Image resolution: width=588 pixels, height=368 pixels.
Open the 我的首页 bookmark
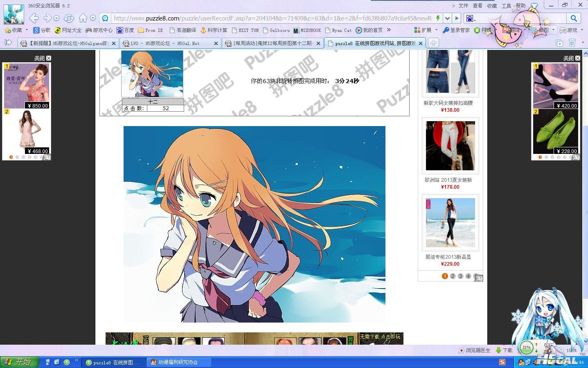point(369,30)
